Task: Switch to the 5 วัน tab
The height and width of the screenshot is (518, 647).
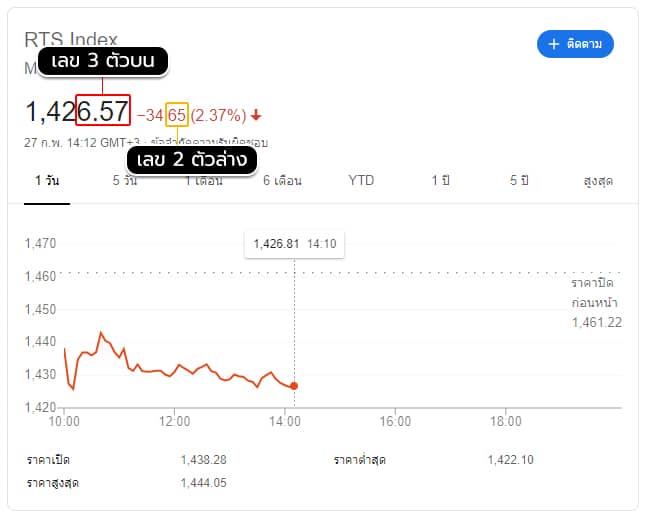Action: click(x=125, y=180)
